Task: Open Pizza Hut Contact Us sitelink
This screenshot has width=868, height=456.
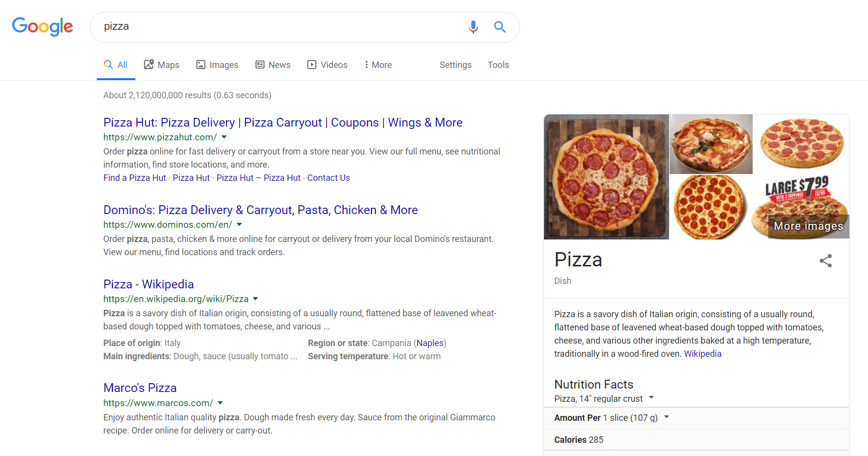Action: click(x=328, y=178)
